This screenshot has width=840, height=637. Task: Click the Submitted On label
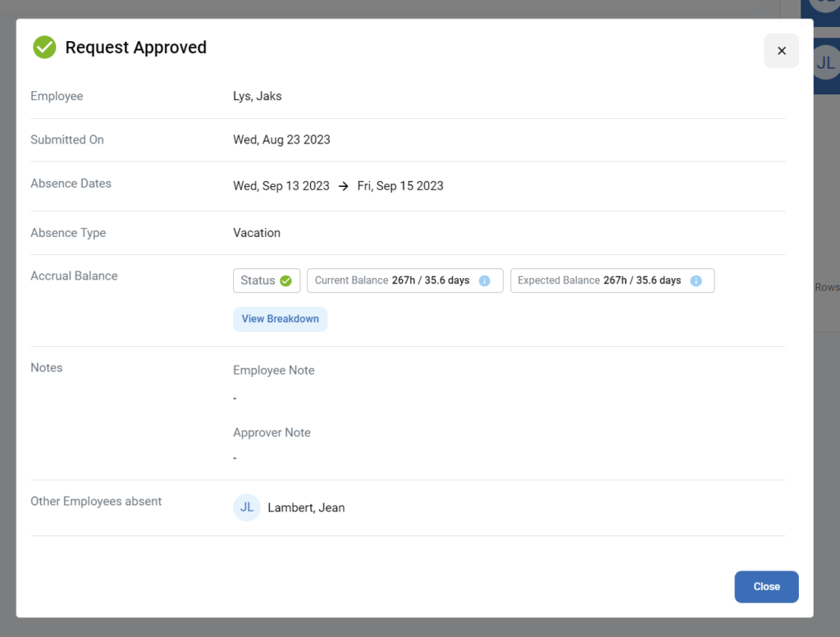pyautogui.click(x=67, y=139)
